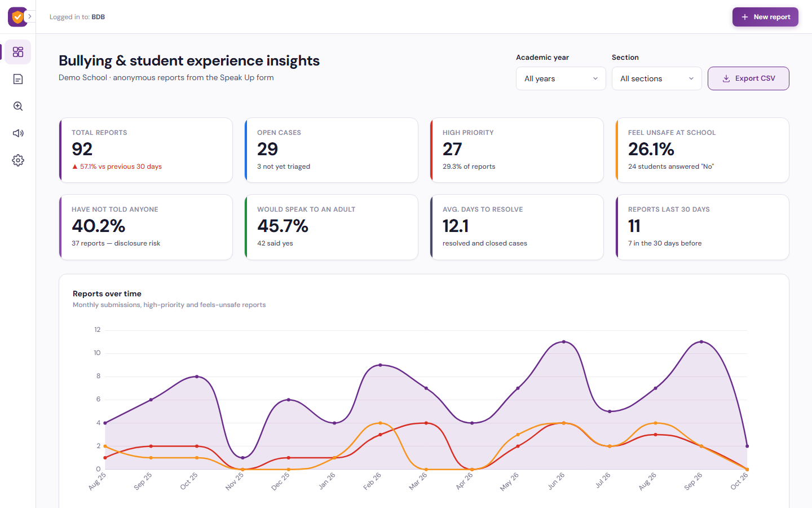Open the reports document icon in sidebar
812x508 pixels.
[x=18, y=79]
